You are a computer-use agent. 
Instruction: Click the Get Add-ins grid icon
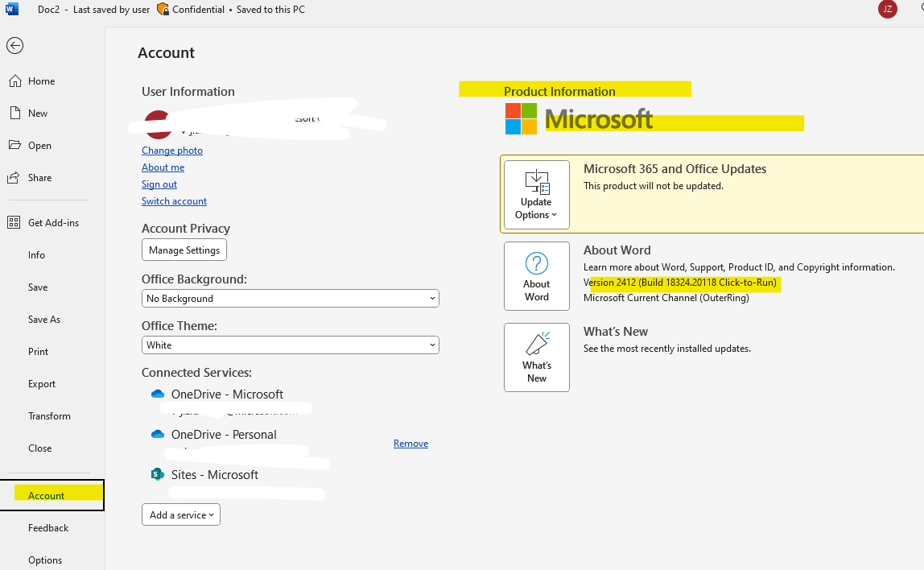coord(14,222)
